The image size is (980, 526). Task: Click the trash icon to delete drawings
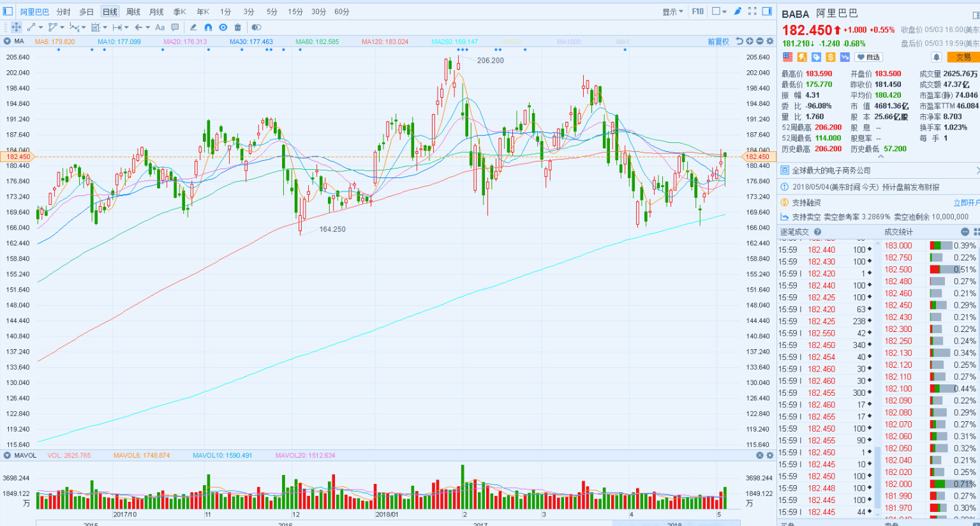[x=238, y=27]
